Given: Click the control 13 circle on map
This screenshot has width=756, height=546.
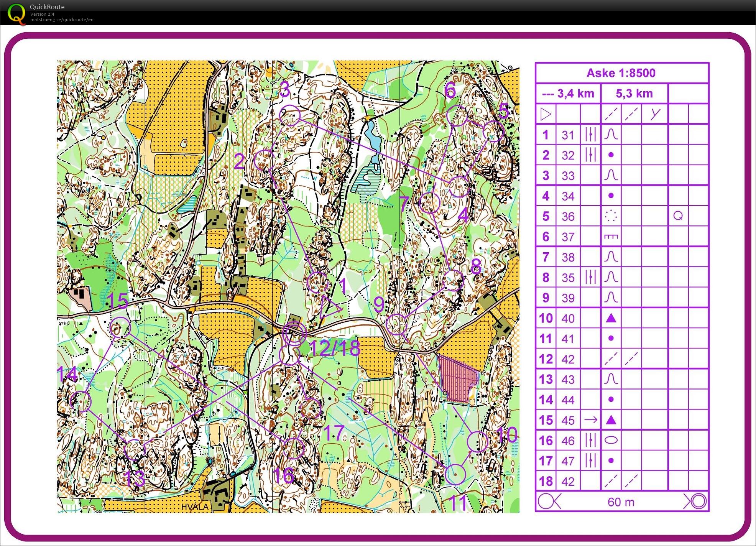Looking at the screenshot, I should [x=135, y=449].
